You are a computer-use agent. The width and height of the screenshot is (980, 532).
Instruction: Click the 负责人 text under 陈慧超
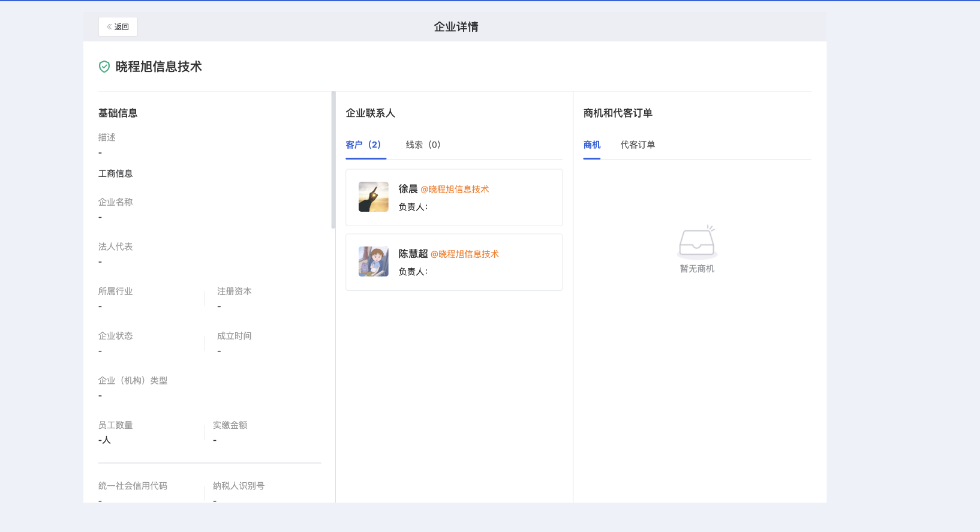[413, 272]
